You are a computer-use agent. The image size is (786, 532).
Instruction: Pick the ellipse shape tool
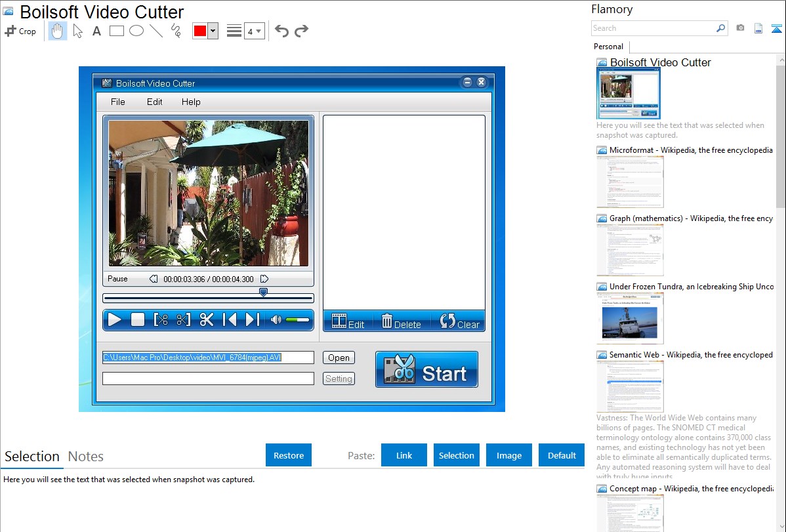136,31
